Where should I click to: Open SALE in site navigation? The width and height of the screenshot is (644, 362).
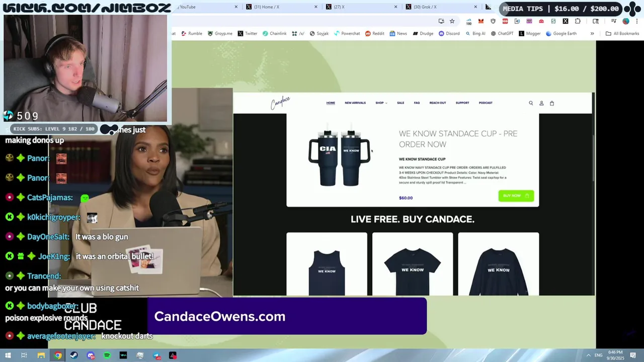point(400,103)
